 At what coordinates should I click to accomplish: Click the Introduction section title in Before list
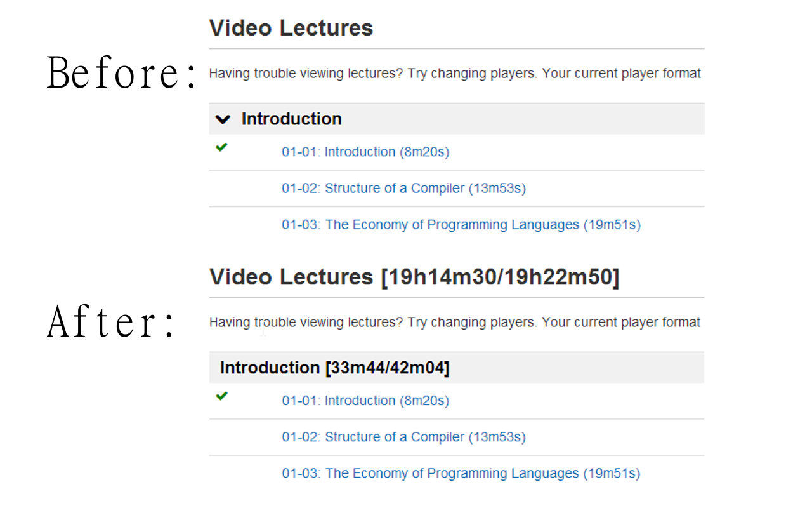pos(291,119)
